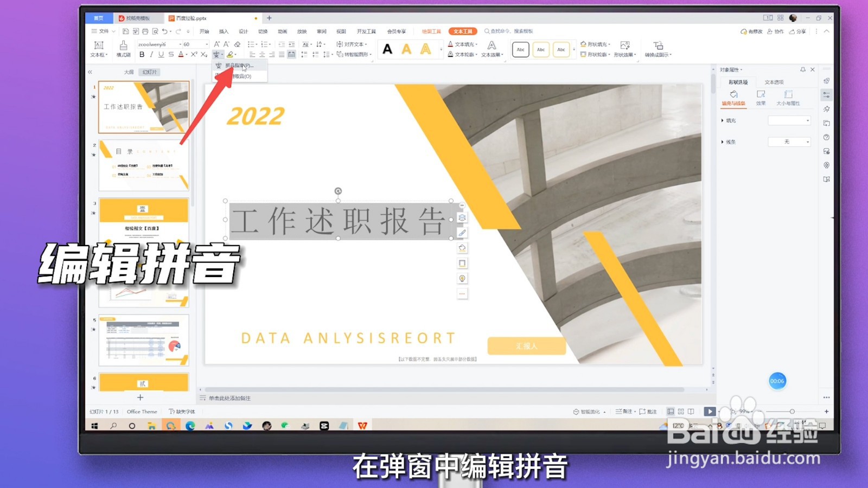Open the 填充 fill dropdown in properties panel
Image resolution: width=868 pixels, height=488 pixels.
coord(789,120)
